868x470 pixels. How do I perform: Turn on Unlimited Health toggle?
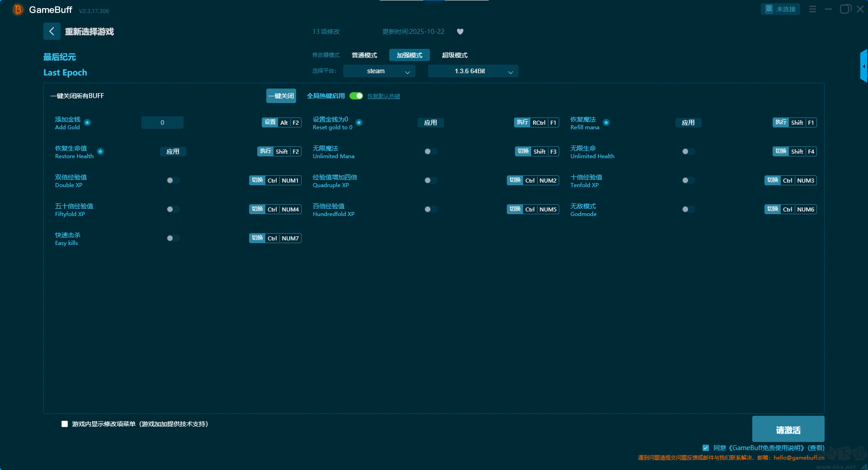click(688, 151)
